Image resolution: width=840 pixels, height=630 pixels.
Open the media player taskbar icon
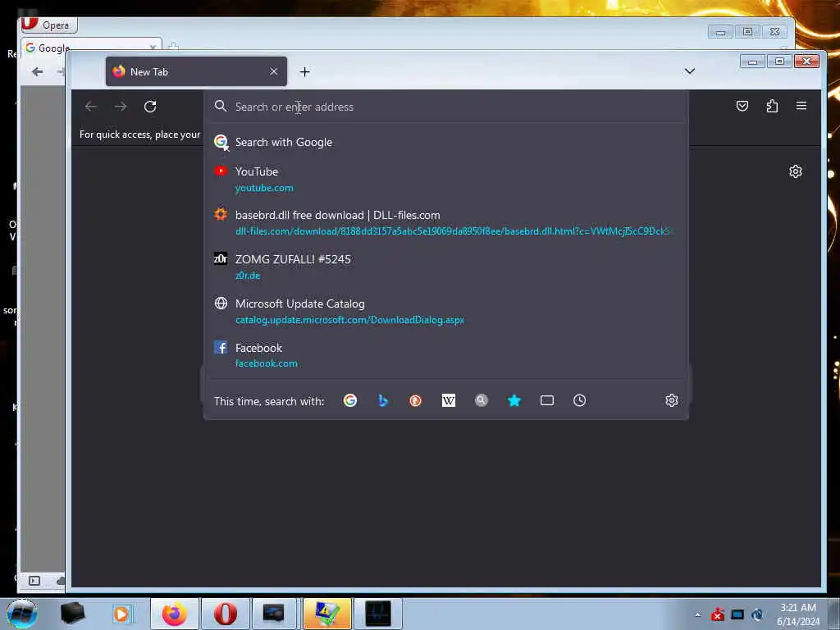pos(121,614)
